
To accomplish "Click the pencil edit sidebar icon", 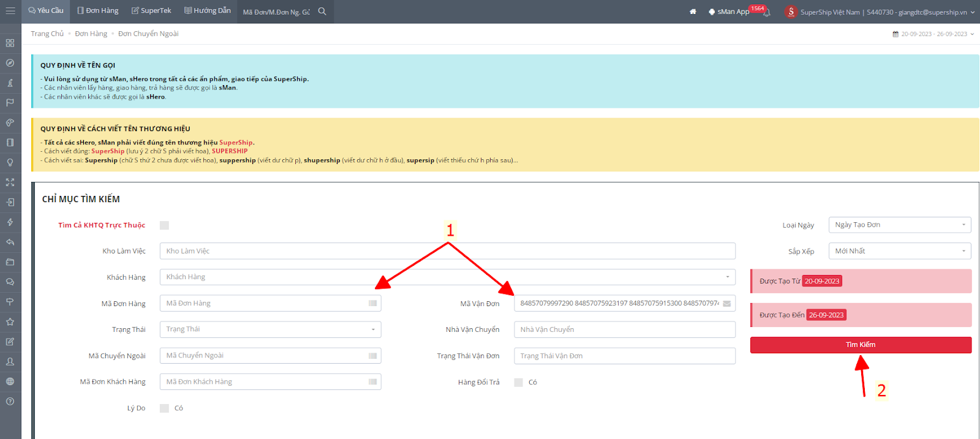I will pos(10,342).
